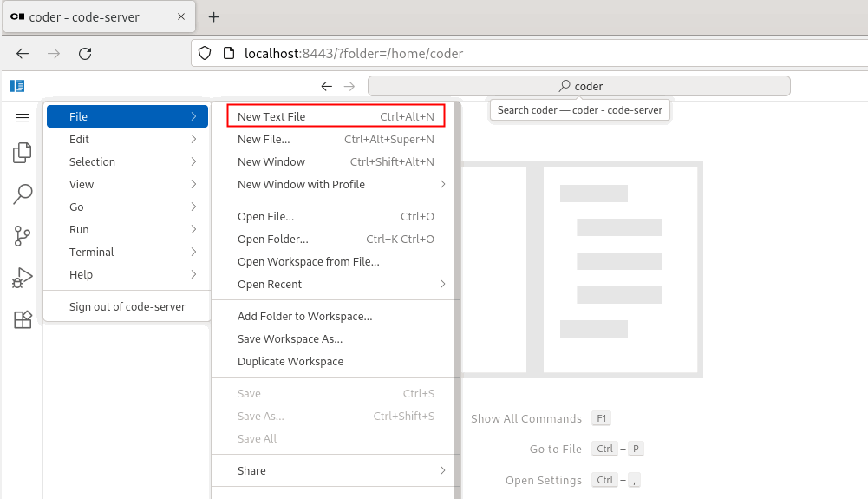Click the shield tracking protection icon
The image size is (868, 499).
tap(205, 53)
